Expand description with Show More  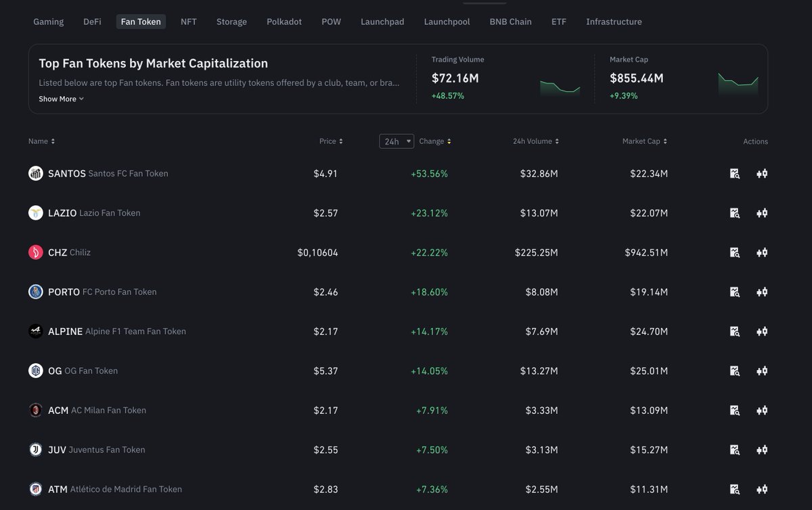tap(62, 99)
